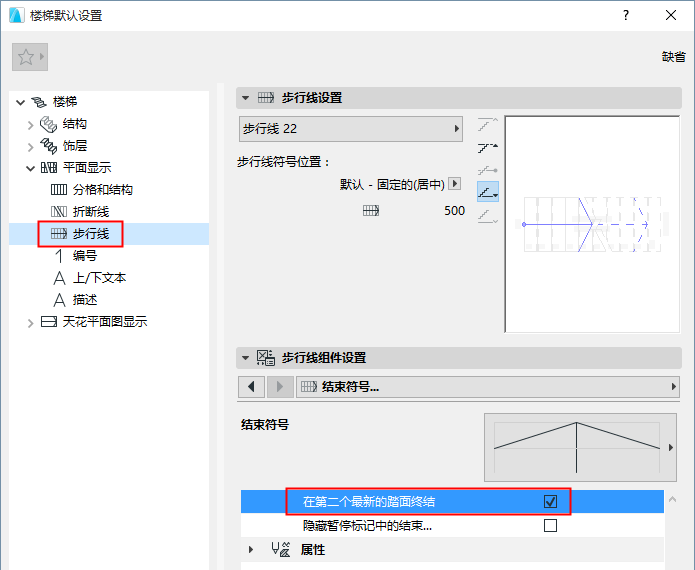The height and width of the screenshot is (570, 695).
Task: Expand the 属性 group row
Action: point(251,550)
